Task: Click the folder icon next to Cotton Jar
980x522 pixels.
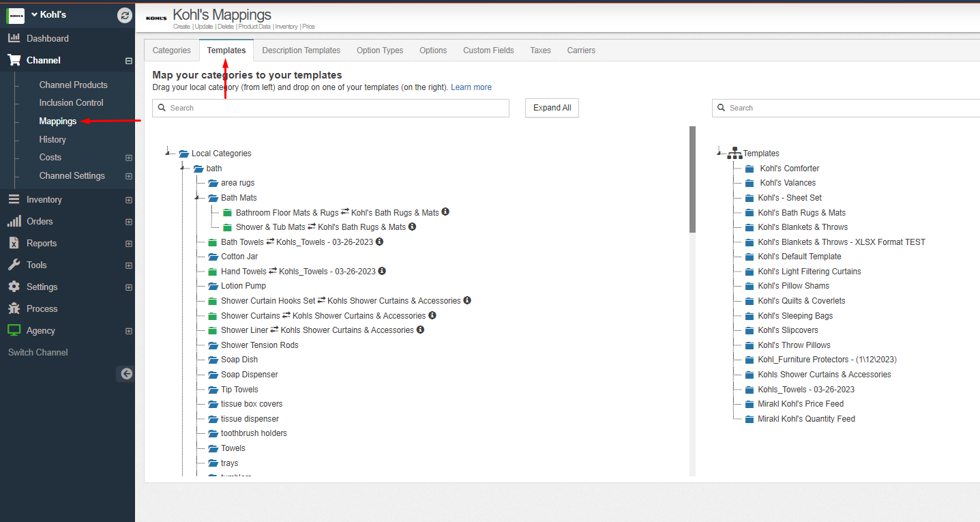Action: click(213, 257)
